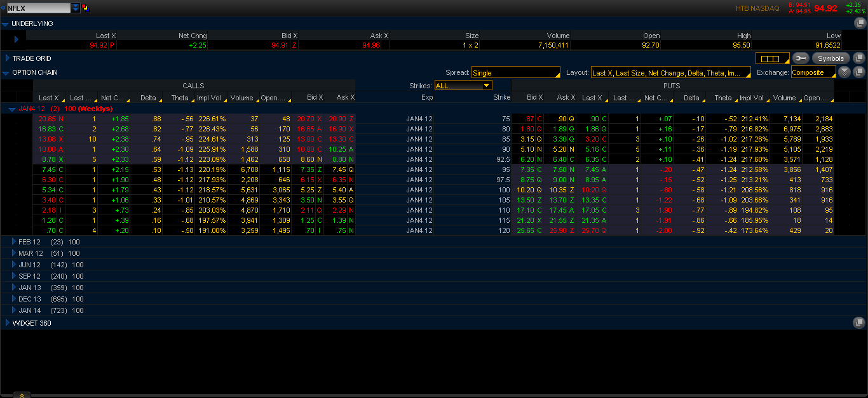Change the calls Theta column header

[x=179, y=98]
